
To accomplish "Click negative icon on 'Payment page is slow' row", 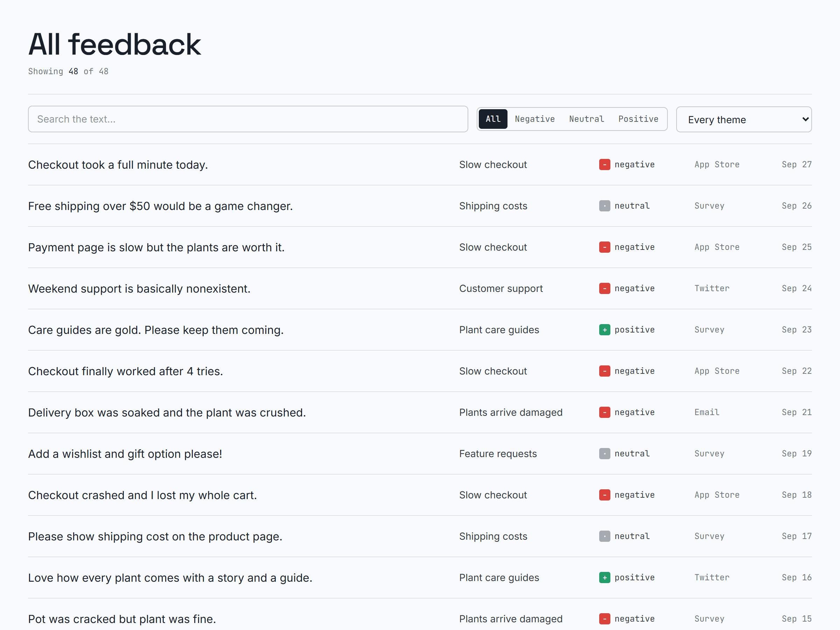I will 604,247.
